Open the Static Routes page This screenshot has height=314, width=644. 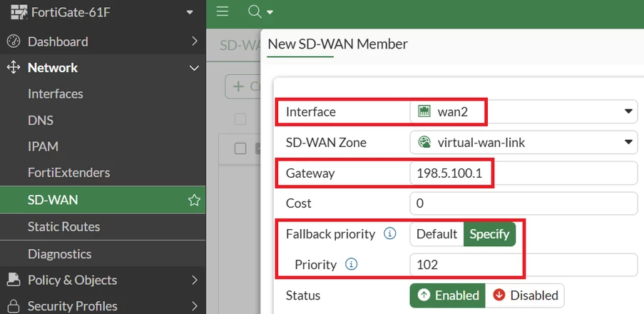pyautogui.click(x=63, y=226)
